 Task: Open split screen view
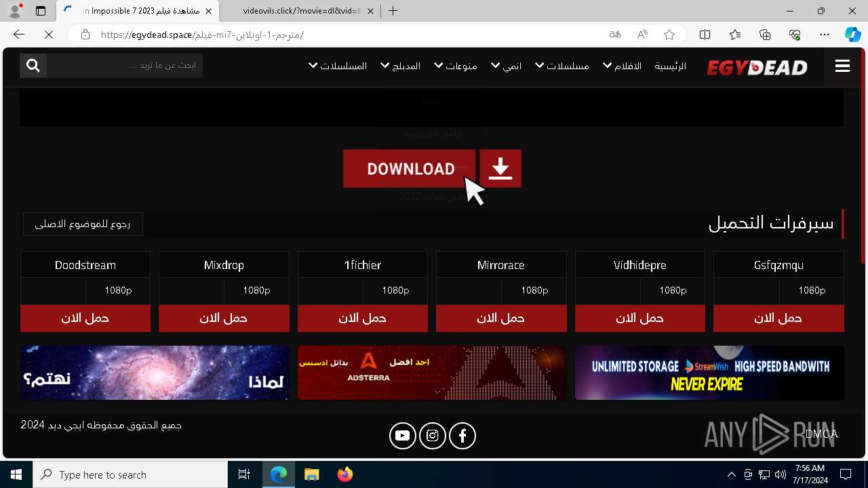705,35
